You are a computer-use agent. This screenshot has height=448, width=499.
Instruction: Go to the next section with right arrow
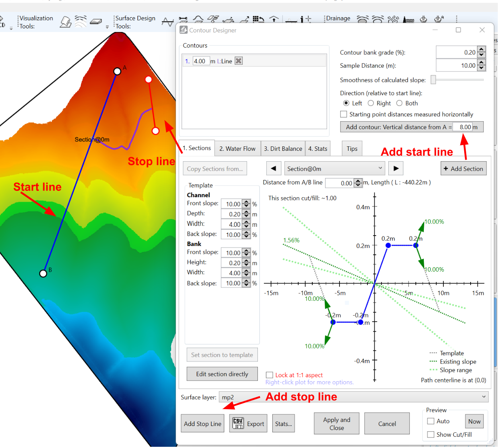(x=396, y=168)
